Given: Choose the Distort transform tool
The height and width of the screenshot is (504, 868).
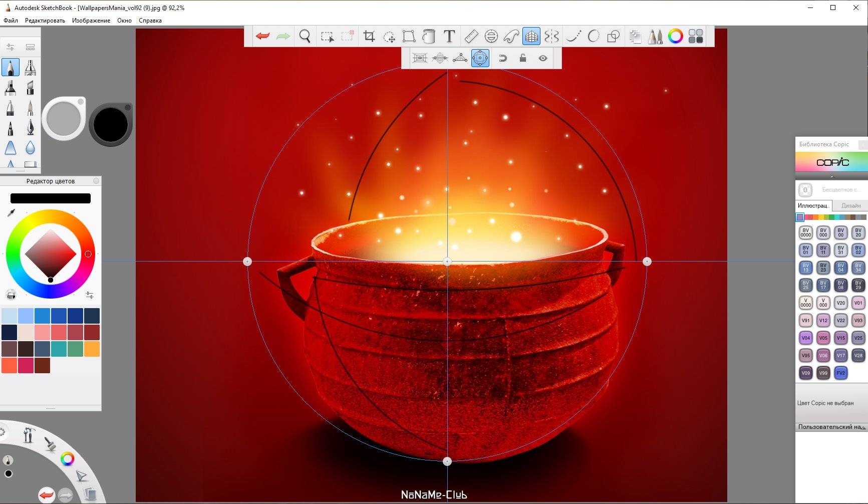Looking at the screenshot, I should tap(409, 36).
